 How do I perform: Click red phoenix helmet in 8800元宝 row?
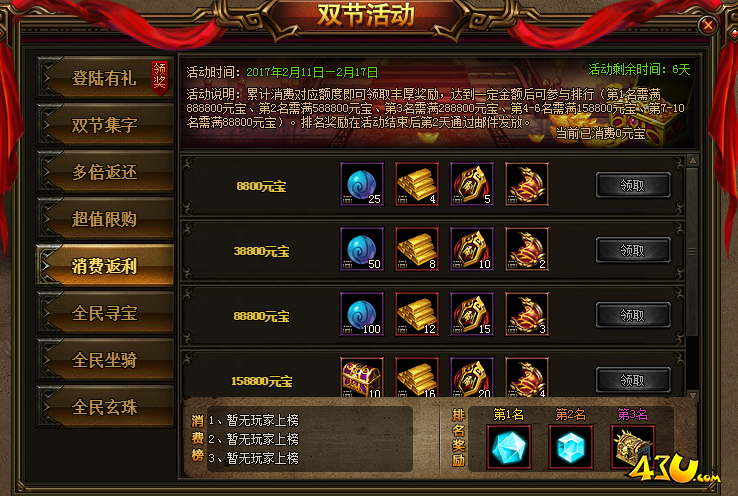point(527,184)
